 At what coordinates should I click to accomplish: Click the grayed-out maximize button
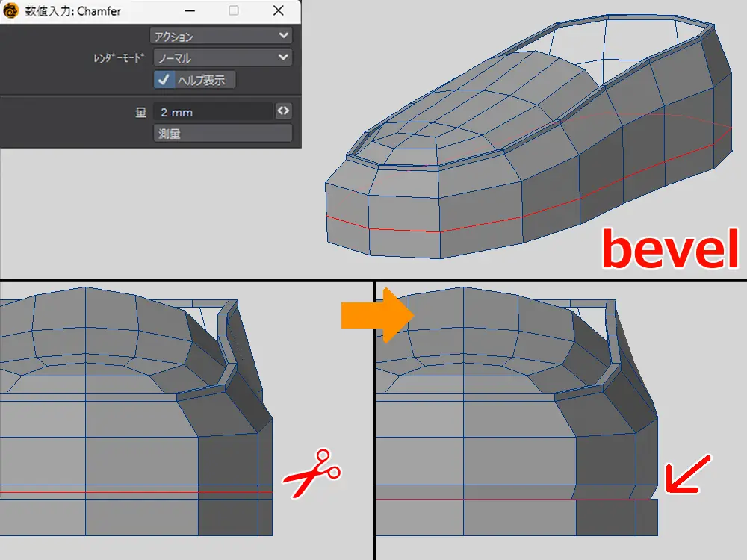tap(234, 11)
